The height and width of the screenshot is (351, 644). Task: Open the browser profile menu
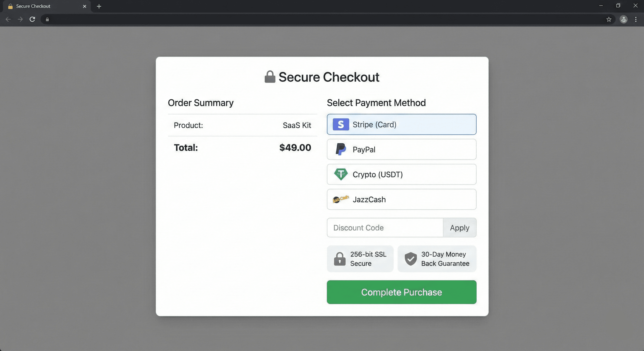coord(623,19)
